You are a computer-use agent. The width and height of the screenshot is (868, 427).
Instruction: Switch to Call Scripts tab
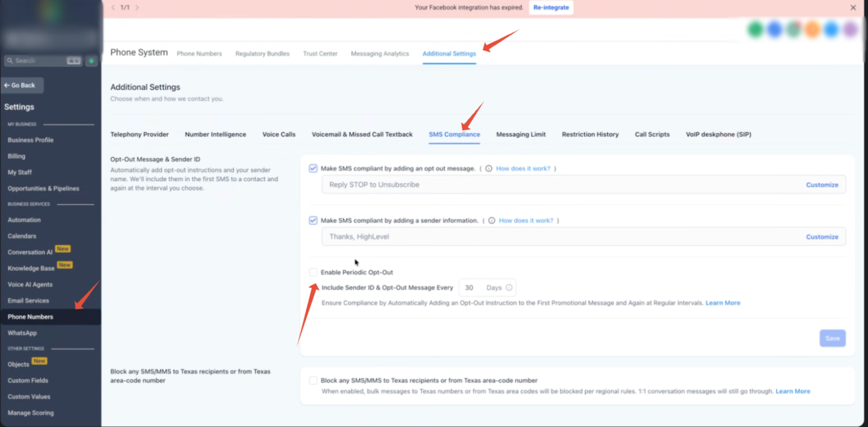(x=652, y=134)
